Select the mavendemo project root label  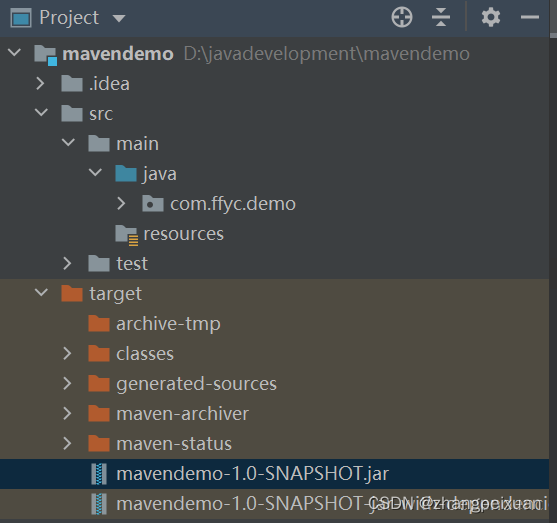[118, 54]
